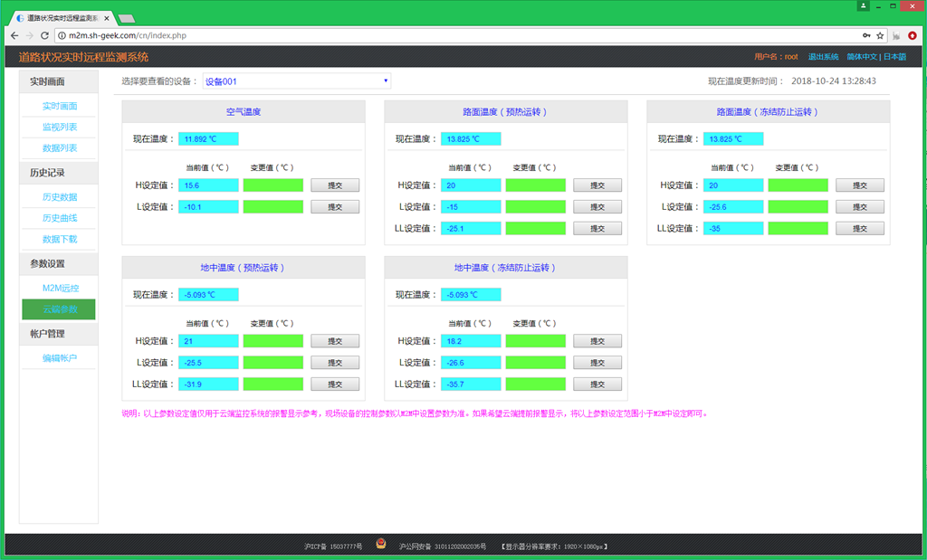Bookmark this page with the star icon
The height and width of the screenshot is (560, 927).
click(x=880, y=35)
